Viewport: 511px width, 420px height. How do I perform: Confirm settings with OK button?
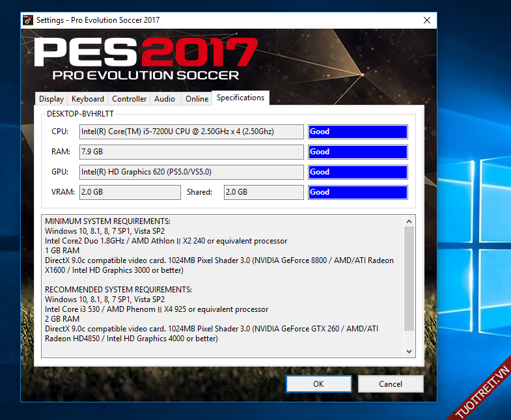pyautogui.click(x=319, y=384)
